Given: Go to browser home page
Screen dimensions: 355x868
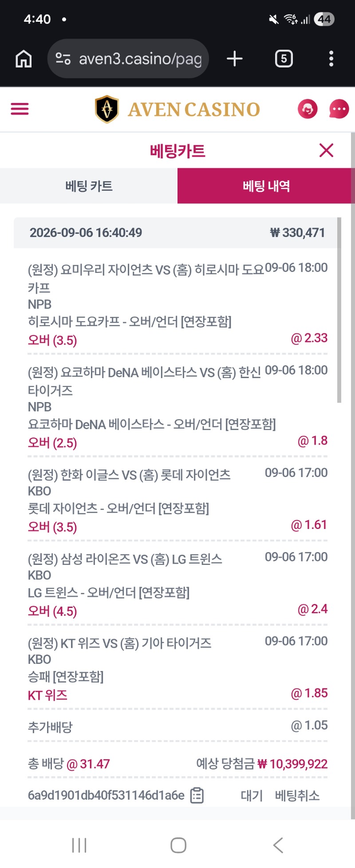Looking at the screenshot, I should click(24, 59).
